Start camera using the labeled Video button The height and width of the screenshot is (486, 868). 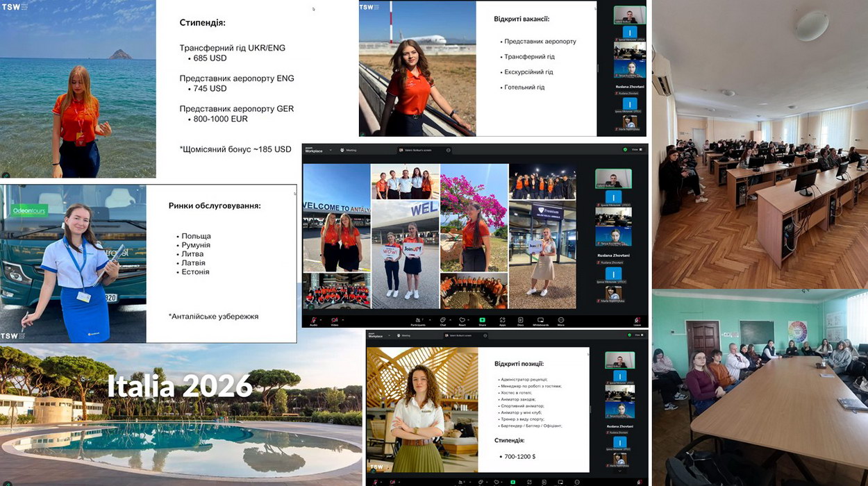click(334, 320)
